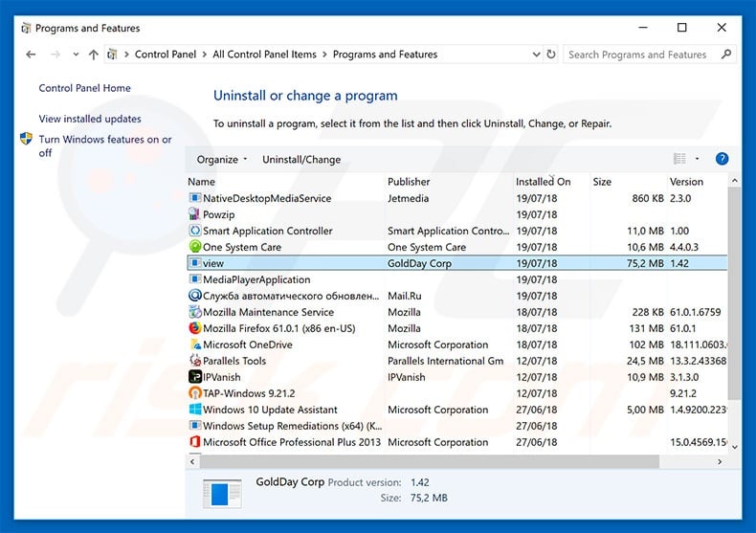Select the 61.0.1.6759 version cell
The image size is (756, 533).
696,312
